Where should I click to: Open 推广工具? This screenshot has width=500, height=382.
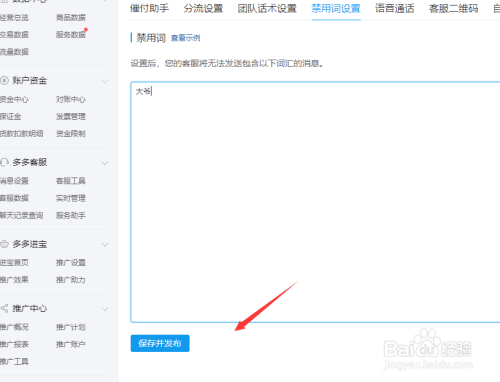point(14,361)
